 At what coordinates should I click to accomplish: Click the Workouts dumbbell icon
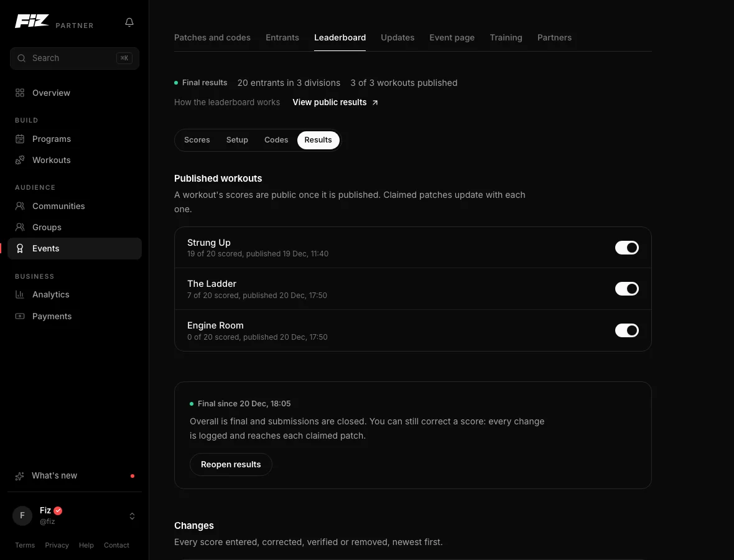click(20, 160)
